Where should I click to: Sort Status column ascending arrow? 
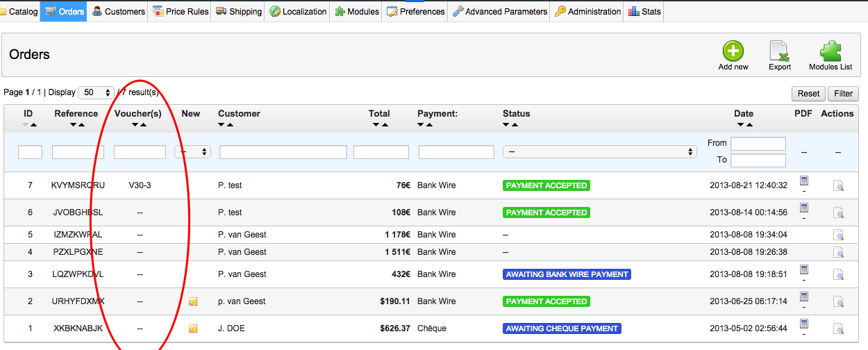(515, 125)
